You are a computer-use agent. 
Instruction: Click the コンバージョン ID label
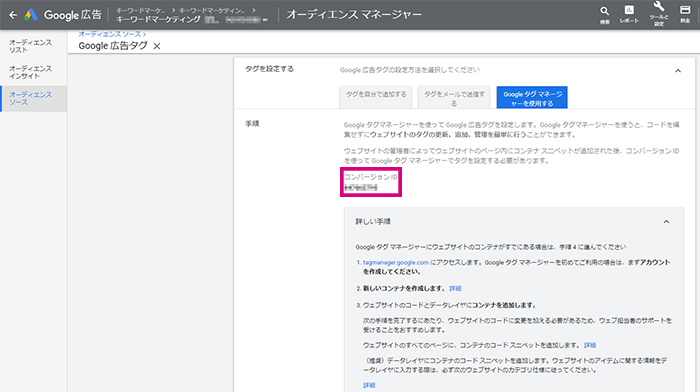[x=371, y=177]
